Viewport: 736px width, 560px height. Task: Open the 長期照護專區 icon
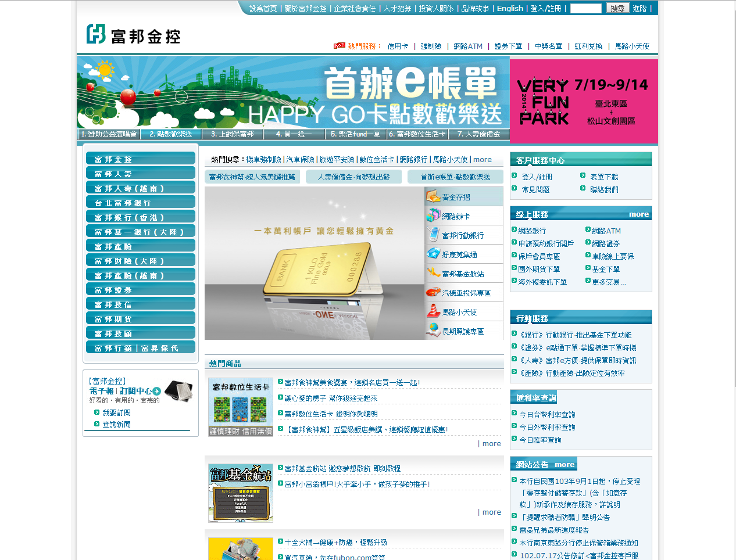[x=433, y=331]
